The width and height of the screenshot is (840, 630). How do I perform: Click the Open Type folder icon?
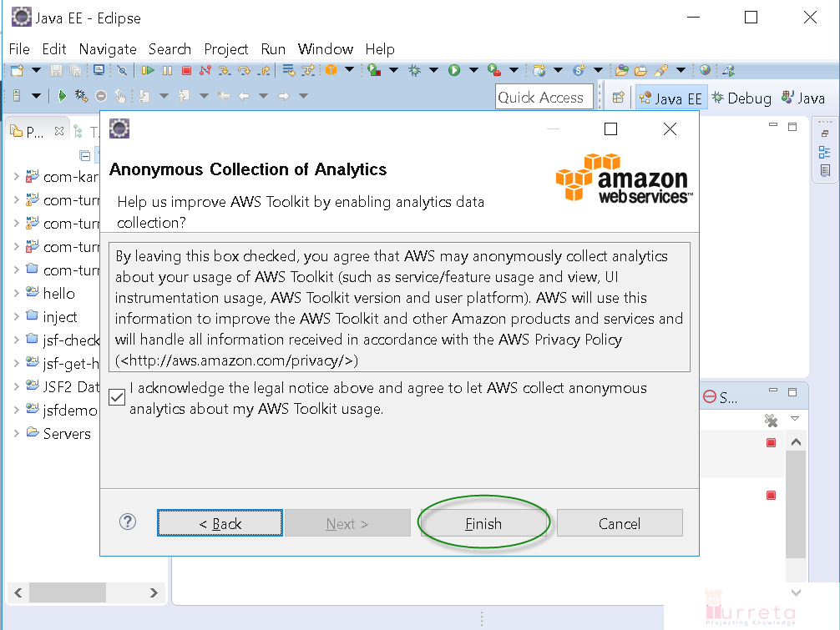(621, 70)
